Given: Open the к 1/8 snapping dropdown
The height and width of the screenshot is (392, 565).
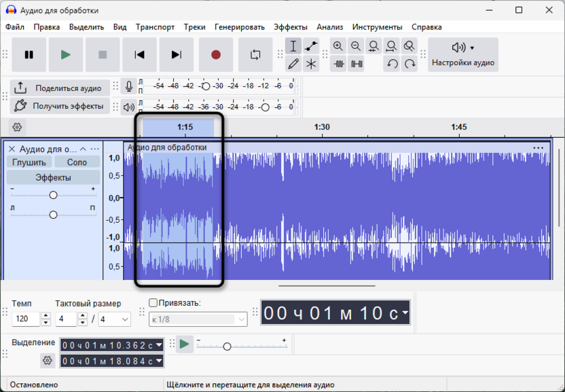Looking at the screenshot, I should point(198,318).
